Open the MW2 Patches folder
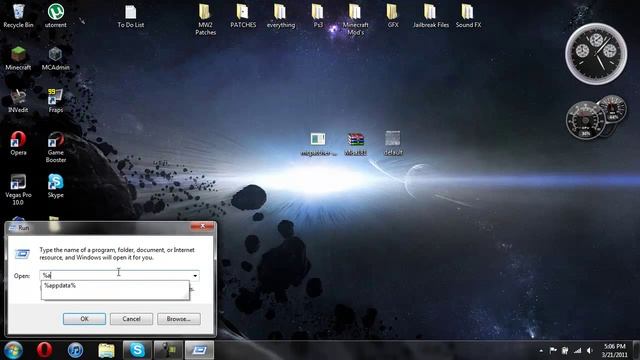This screenshot has height=360, width=640. [x=205, y=20]
